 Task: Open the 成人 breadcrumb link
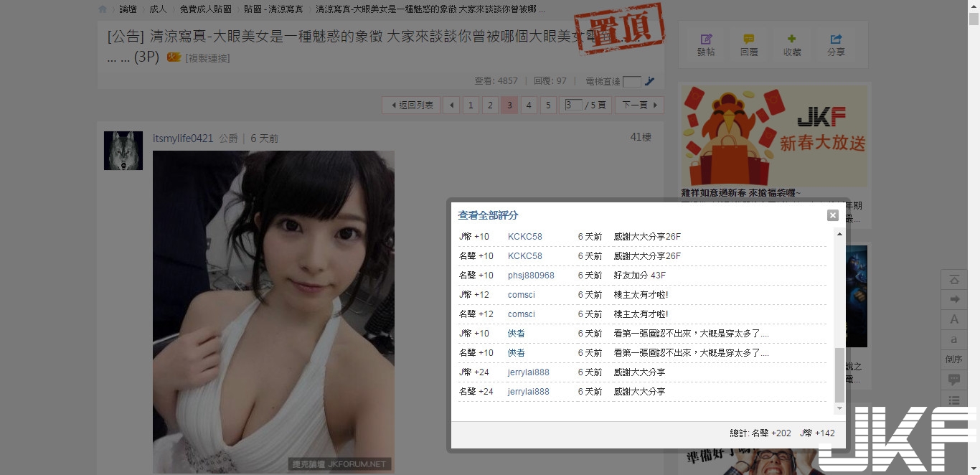click(158, 9)
